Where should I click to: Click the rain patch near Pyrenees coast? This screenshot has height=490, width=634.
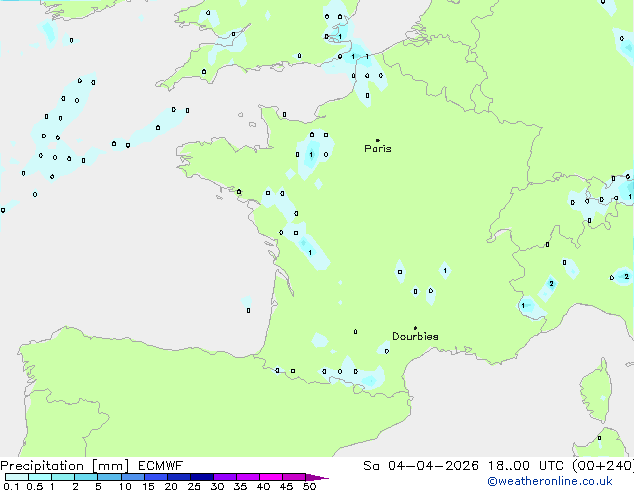pyautogui.click(x=370, y=378)
